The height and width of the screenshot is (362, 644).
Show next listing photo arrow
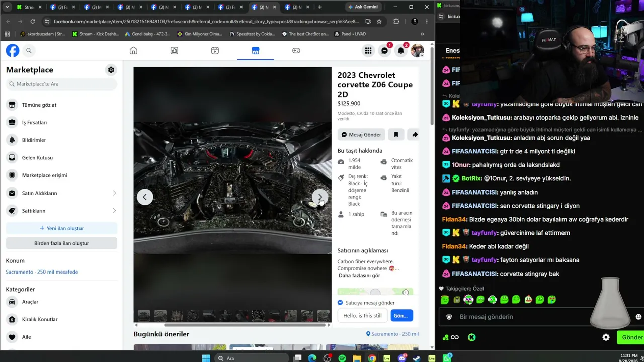(x=320, y=197)
